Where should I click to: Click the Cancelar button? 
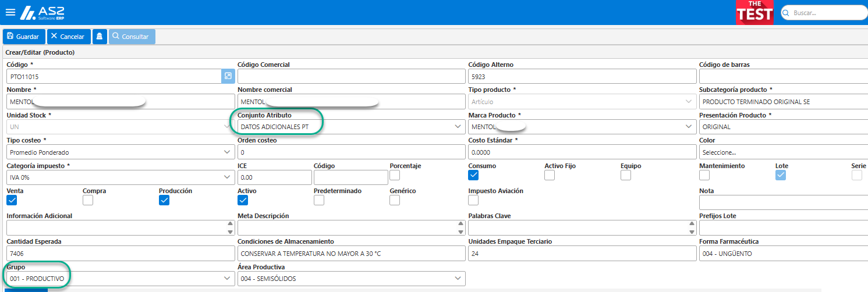tap(69, 37)
